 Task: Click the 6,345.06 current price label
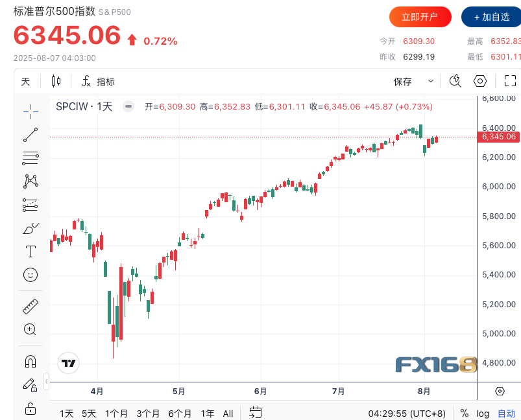tap(498, 137)
